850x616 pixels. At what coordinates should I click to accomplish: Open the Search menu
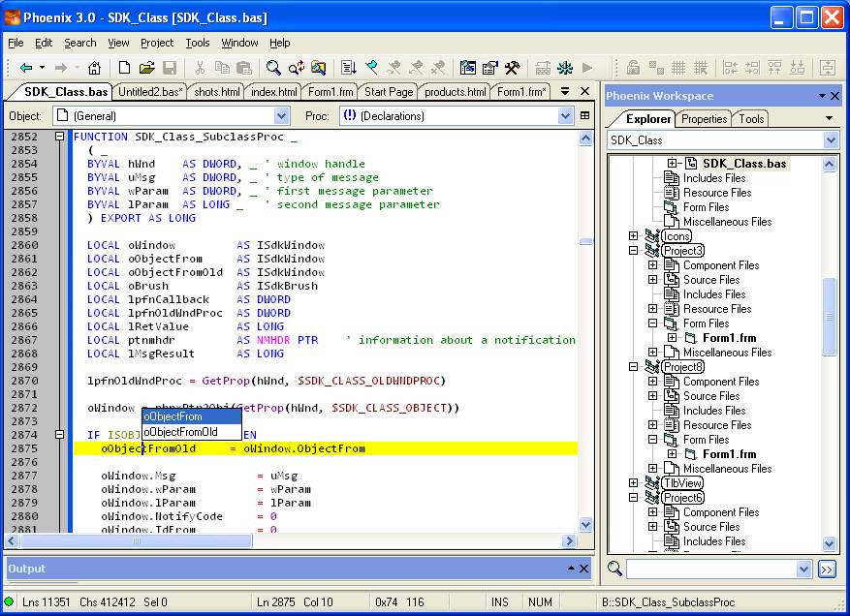[x=79, y=43]
